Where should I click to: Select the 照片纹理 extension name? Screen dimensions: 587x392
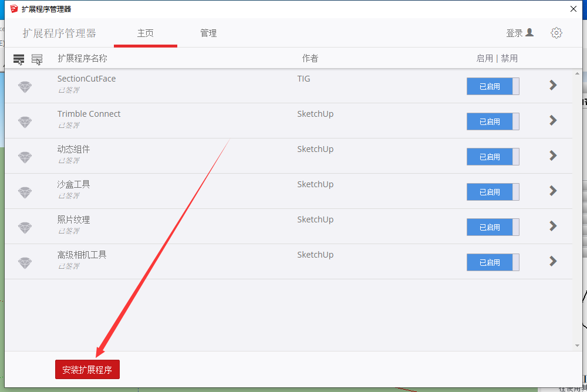[x=73, y=219]
